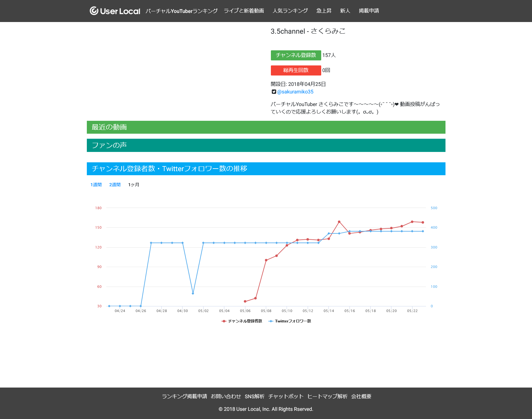This screenshot has height=419, width=532.
Task: Open ヒートマップ解析 in the footer
Action: click(327, 396)
